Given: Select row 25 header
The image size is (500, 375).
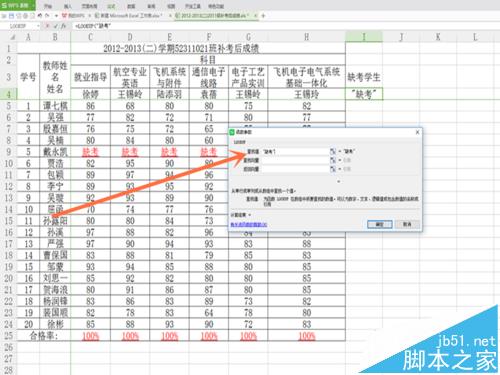Looking at the screenshot, I should pos(8,336).
